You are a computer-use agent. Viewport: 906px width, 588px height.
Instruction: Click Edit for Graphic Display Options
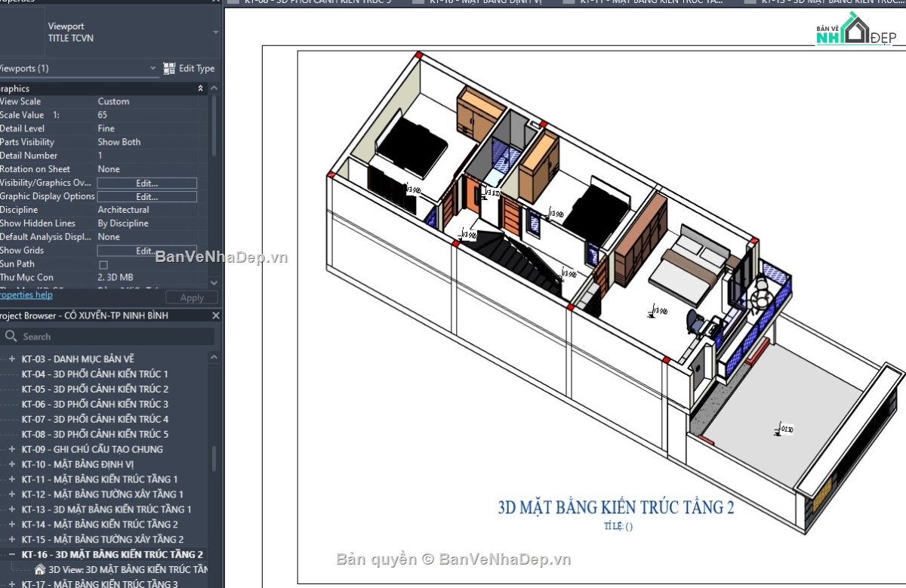point(146,196)
